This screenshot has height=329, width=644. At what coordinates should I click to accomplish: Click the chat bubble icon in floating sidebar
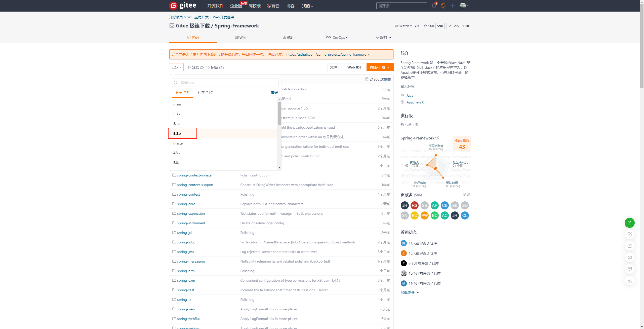tap(629, 269)
